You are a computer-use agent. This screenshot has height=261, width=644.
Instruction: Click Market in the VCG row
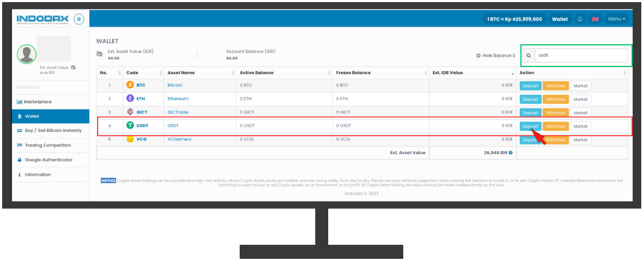[x=580, y=140]
